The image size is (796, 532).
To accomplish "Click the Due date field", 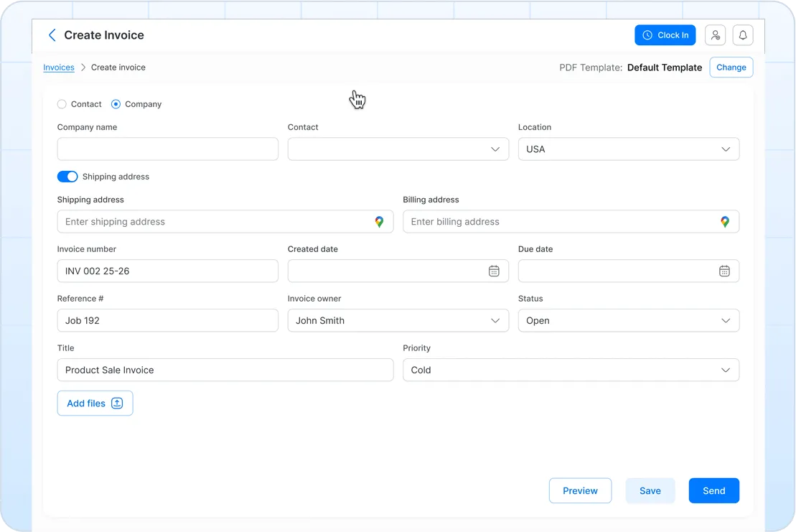I will 629,271.
